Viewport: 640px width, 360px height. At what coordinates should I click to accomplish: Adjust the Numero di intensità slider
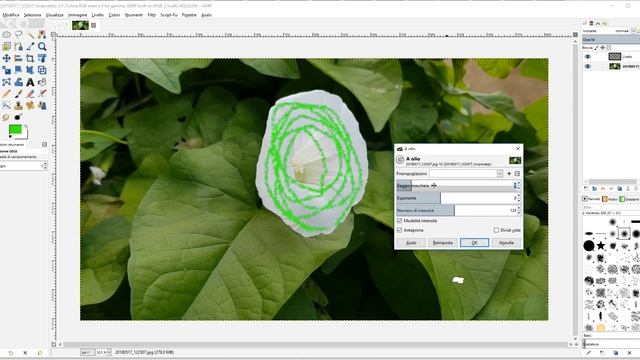456,210
